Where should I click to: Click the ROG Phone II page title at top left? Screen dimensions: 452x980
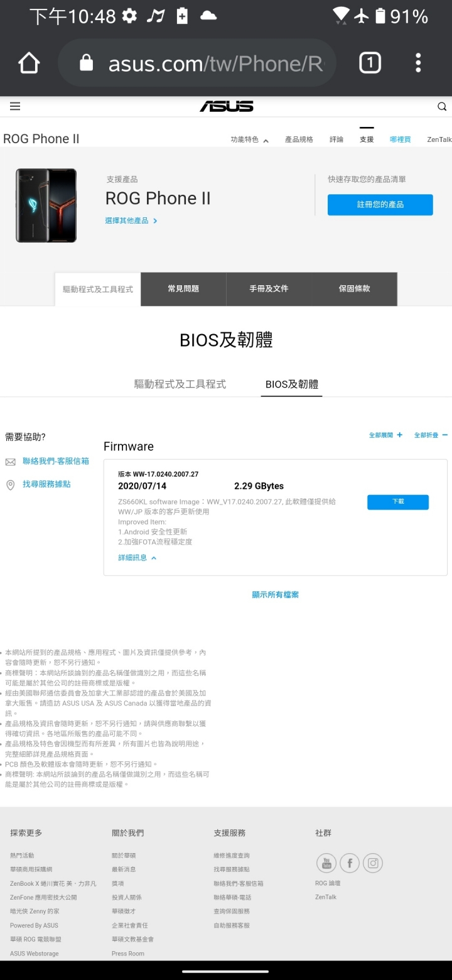pyautogui.click(x=41, y=139)
